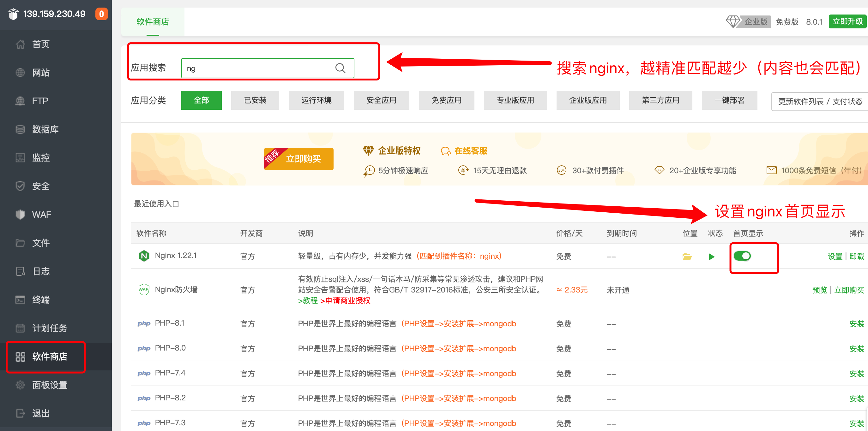The image size is (868, 431).
Task: Click the panel logo beside the IP address
Action: tap(13, 14)
